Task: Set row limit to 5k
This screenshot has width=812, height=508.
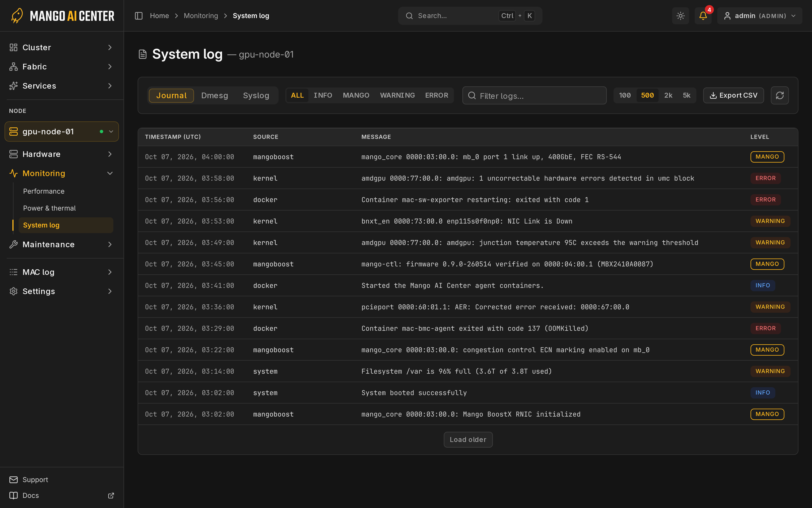Action: tap(686, 95)
